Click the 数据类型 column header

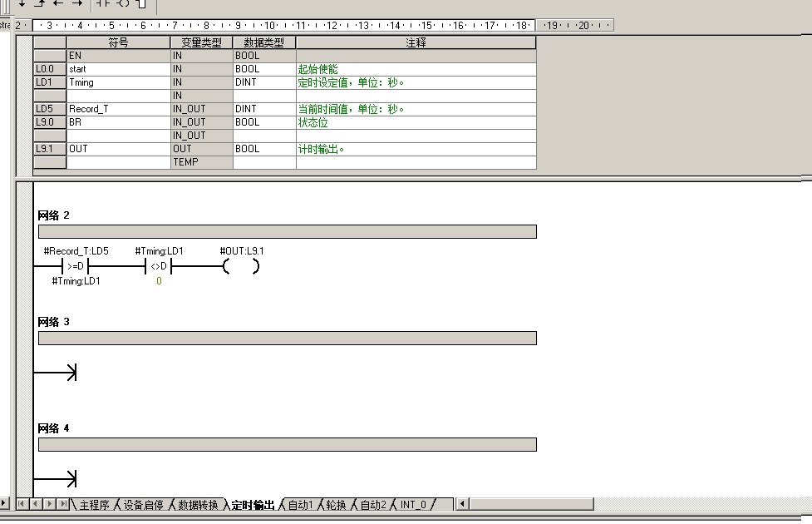264,42
